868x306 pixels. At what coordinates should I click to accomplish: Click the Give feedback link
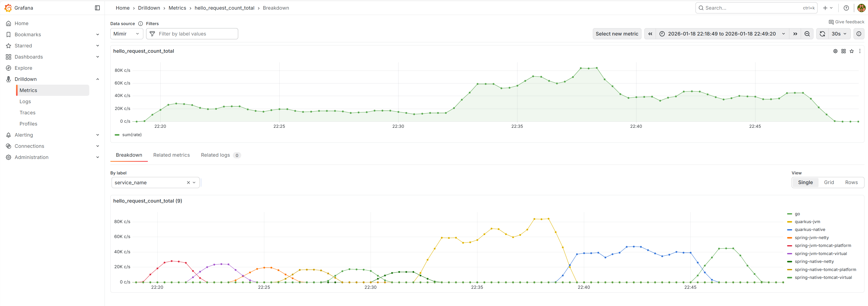[847, 22]
